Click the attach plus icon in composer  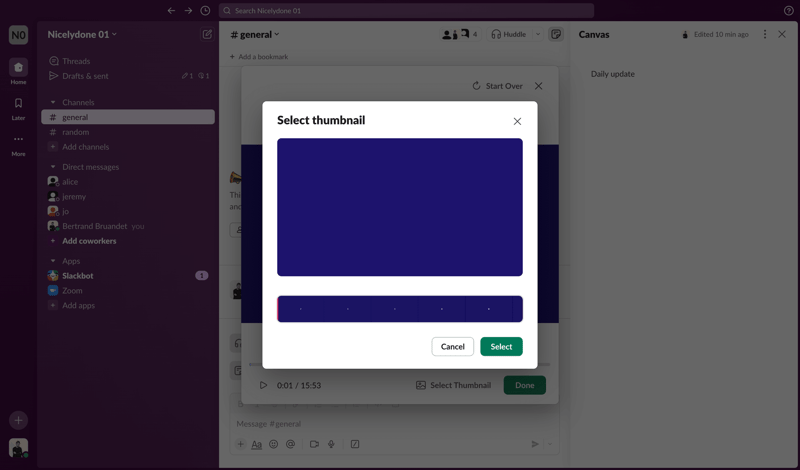[x=240, y=444]
